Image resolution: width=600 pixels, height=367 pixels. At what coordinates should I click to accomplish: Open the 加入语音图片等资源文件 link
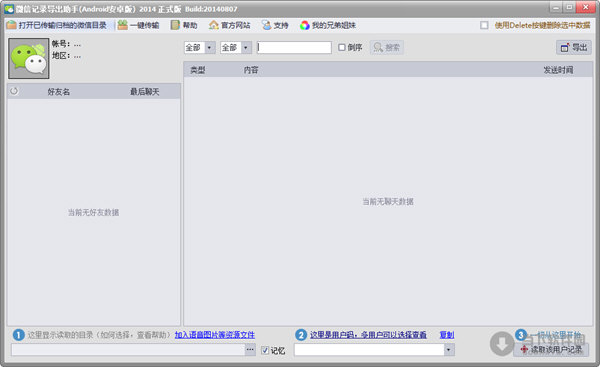tap(215, 335)
